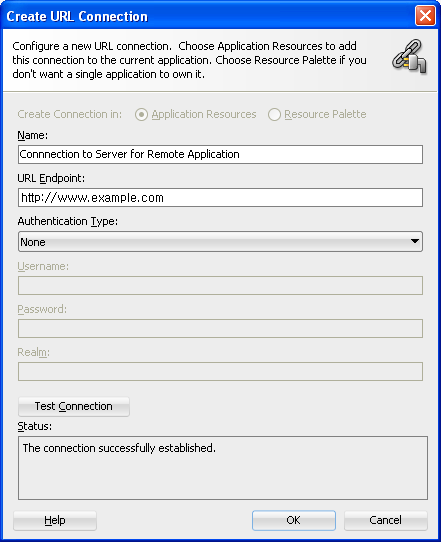Select the Application Resources radio button
This screenshot has width=441, height=542.
click(141, 114)
